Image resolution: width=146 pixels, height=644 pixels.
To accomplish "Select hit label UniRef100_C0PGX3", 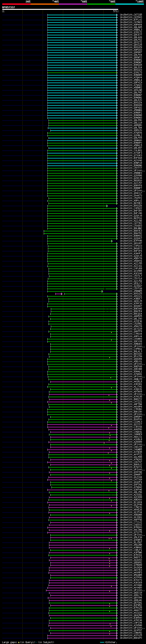I will pos(131,246).
